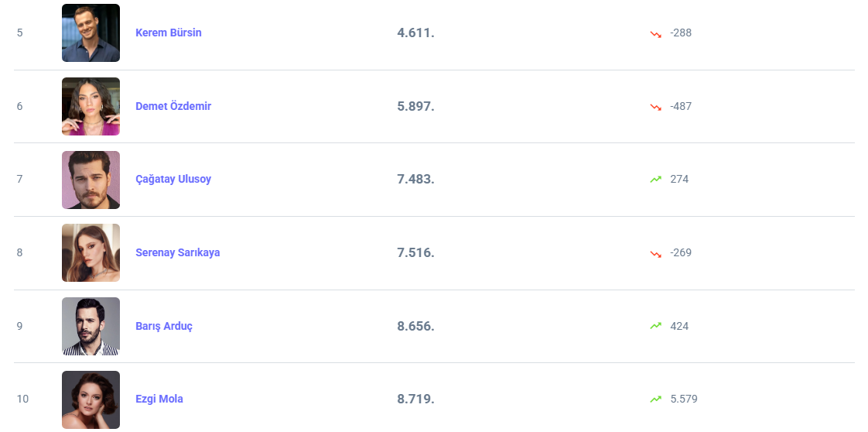Screen dimensions: 868x432
Task: Click Ezgi Mola's photo thumbnail
Action: [x=91, y=399]
